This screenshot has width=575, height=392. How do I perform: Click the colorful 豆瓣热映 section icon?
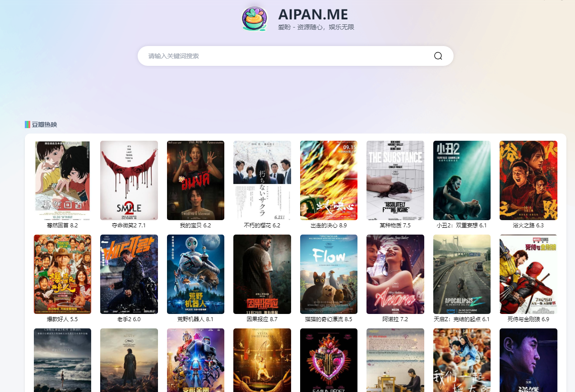(28, 125)
